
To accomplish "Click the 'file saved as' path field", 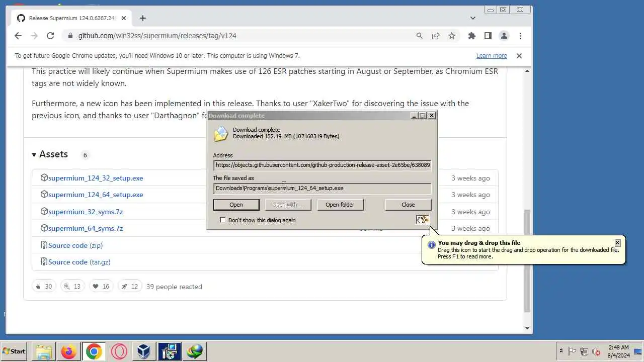I will tap(322, 188).
